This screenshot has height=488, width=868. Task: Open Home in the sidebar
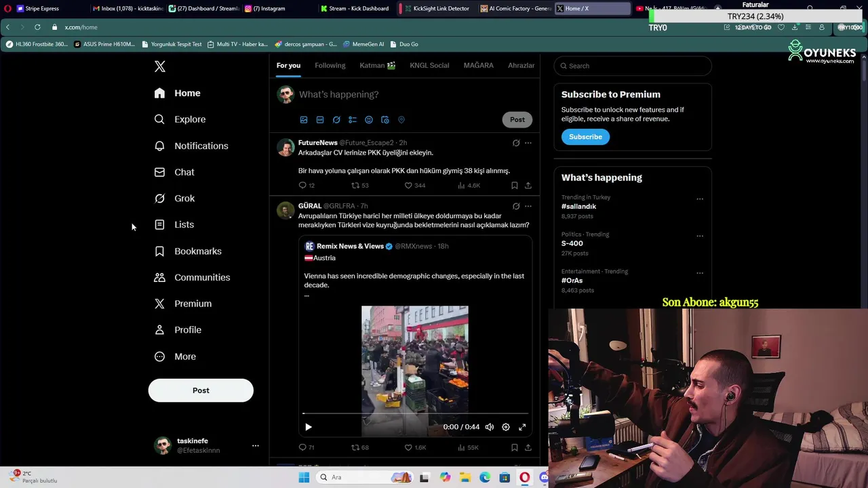point(178,93)
